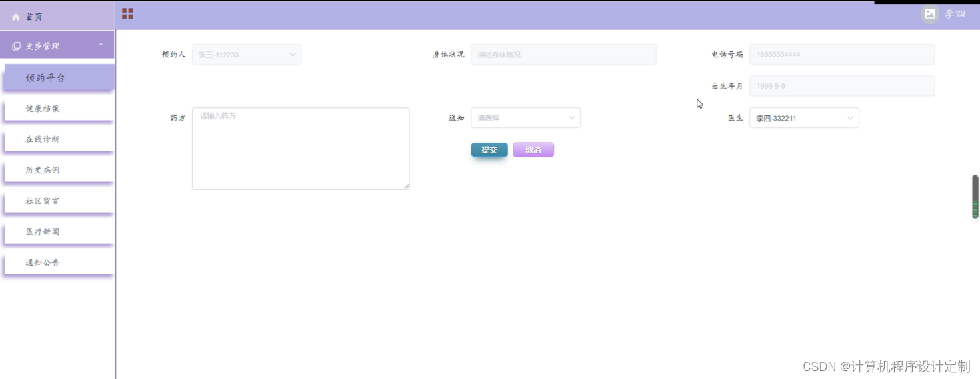Image resolution: width=980 pixels, height=379 pixels.
Task: Open 医疗新闻 in the sidebar
Action: tap(59, 231)
